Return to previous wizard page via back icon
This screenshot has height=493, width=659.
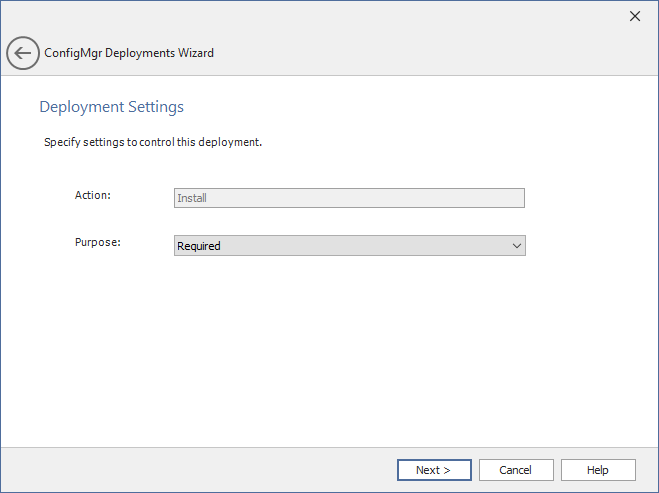click(x=23, y=53)
